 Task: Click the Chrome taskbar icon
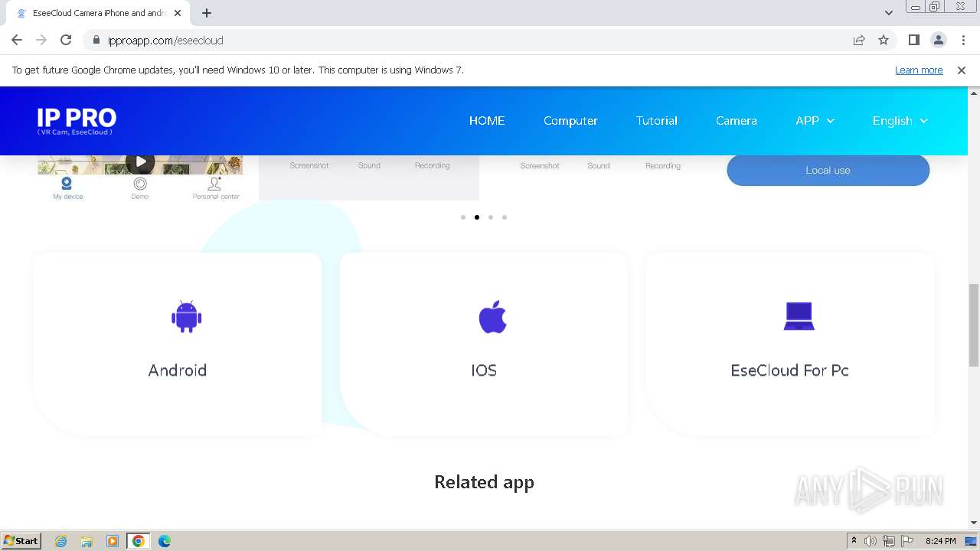pos(139,541)
